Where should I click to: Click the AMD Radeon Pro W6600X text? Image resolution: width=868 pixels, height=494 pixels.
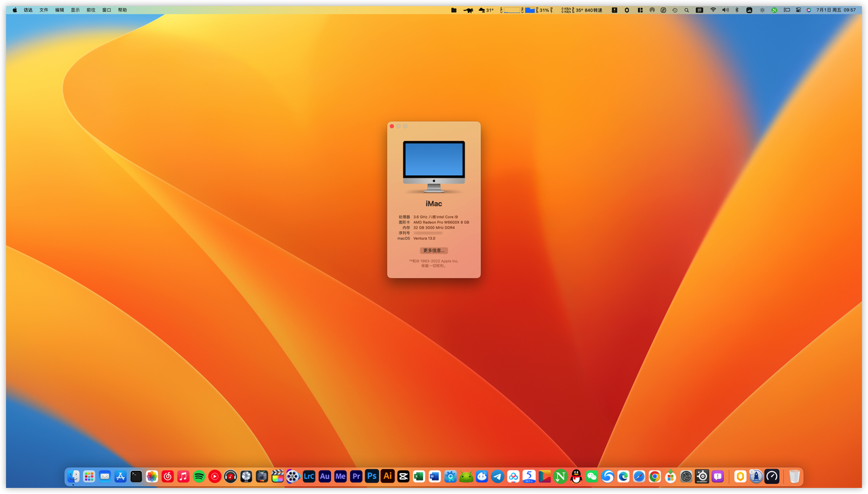[x=441, y=222]
